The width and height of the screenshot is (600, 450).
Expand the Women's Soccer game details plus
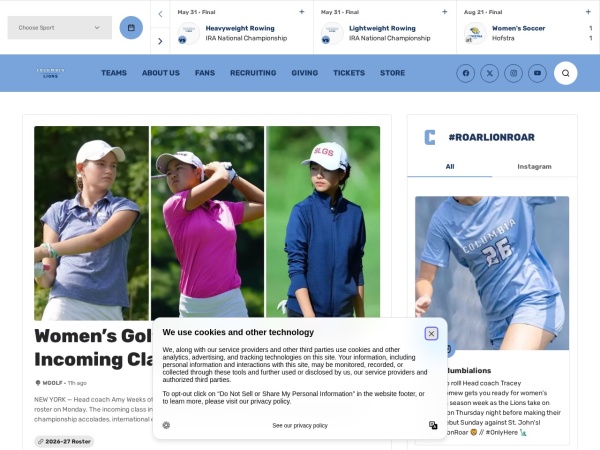tap(588, 12)
